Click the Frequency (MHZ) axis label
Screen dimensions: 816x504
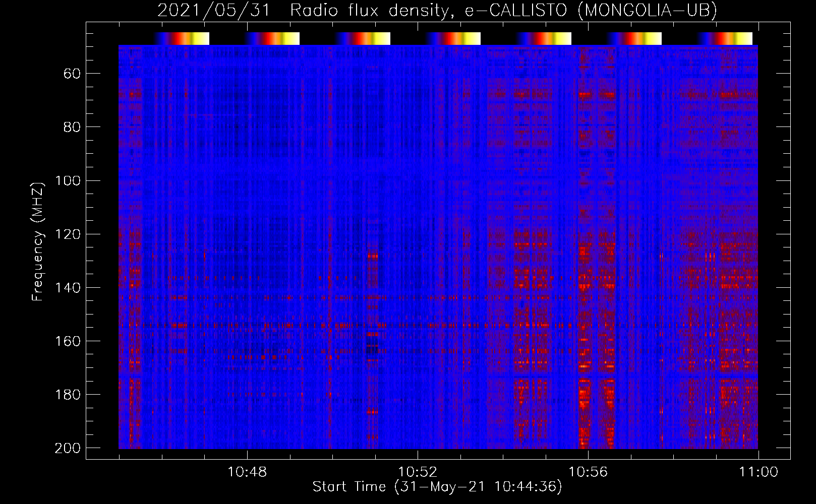[38, 241]
